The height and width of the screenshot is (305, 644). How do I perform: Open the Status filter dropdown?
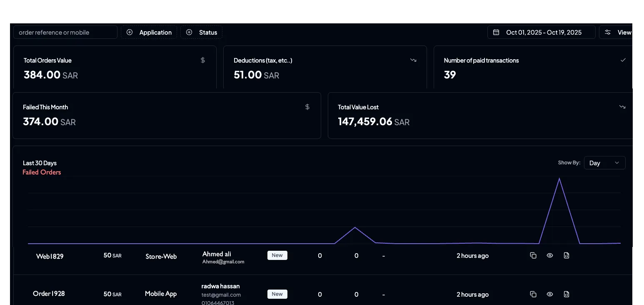[202, 32]
